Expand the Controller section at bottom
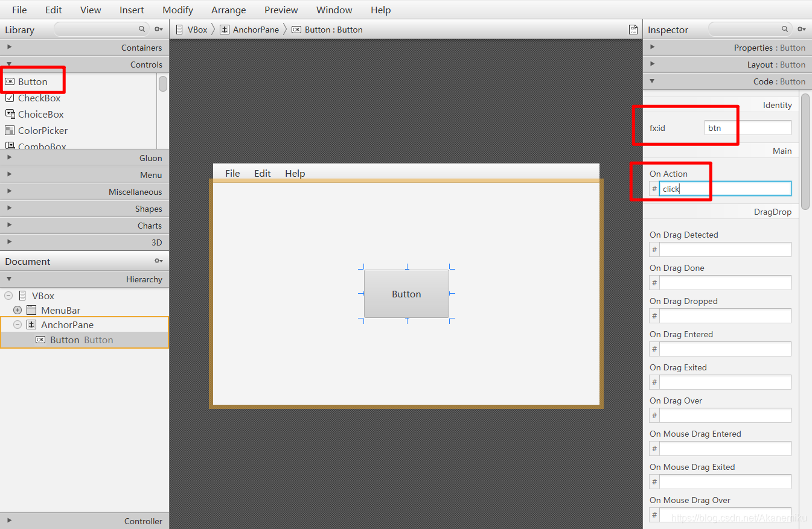 pos(9,521)
